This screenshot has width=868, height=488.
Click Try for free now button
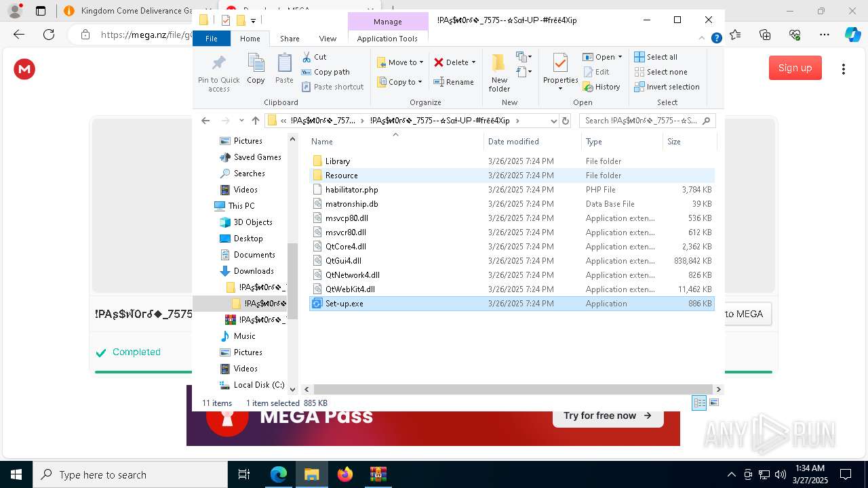click(x=608, y=415)
